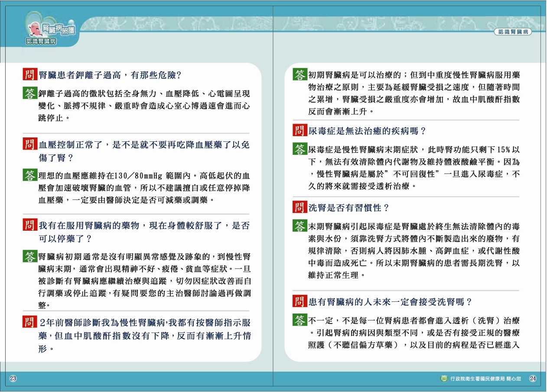Click the footer text 行政院衛生署國民健康局 關心您

click(x=486, y=379)
